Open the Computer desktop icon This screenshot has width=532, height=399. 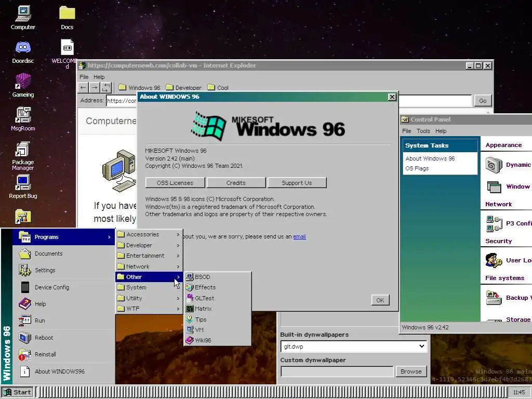click(x=23, y=18)
